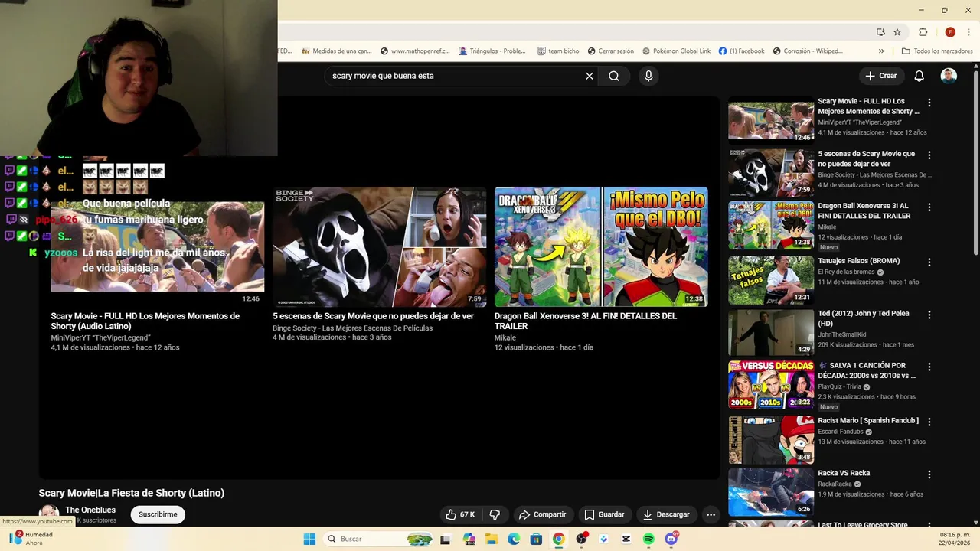
Task: Click the Crear button
Action: coord(881,76)
